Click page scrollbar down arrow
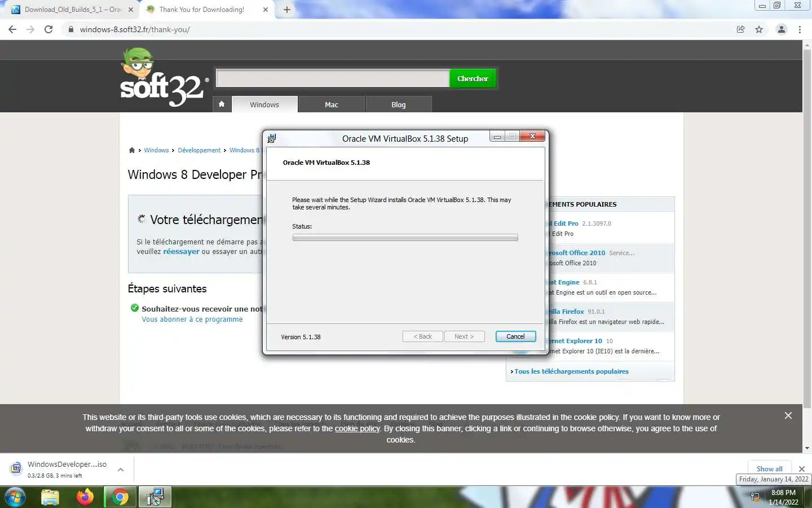 pyautogui.click(x=807, y=448)
